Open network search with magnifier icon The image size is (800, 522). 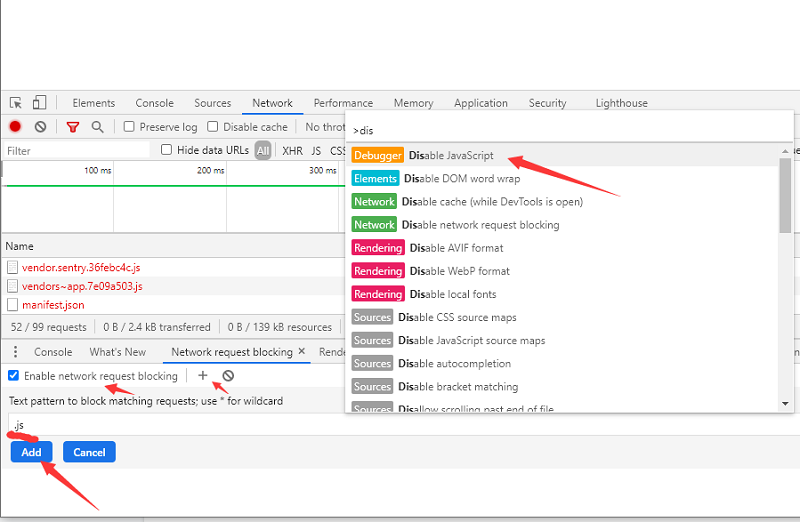(97, 127)
